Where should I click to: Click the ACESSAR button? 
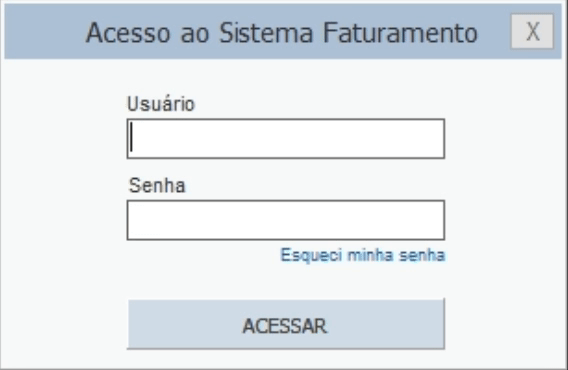tap(286, 324)
